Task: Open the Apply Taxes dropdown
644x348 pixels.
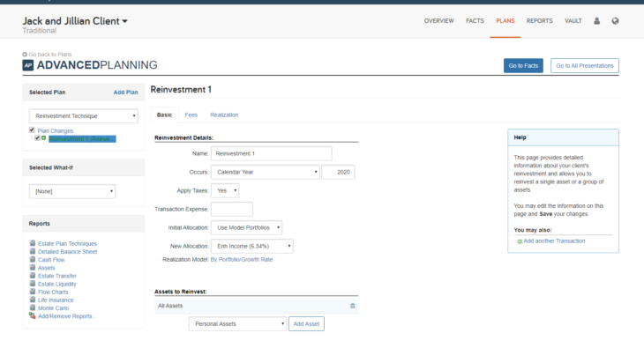Action: click(225, 190)
